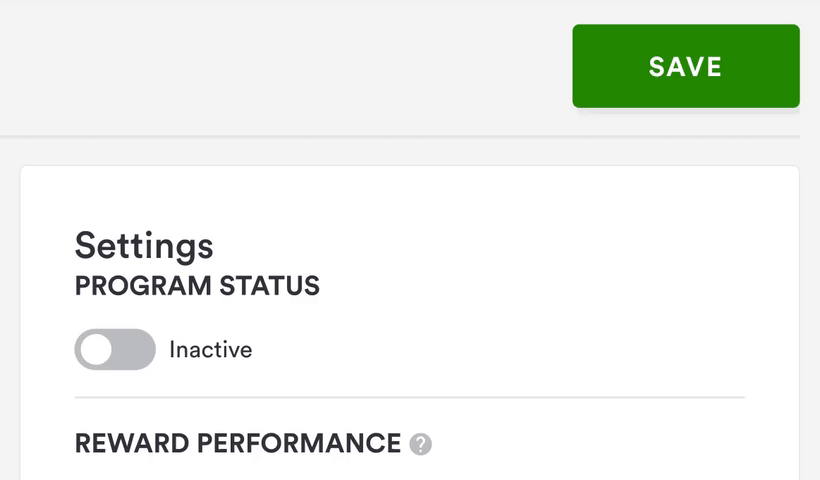
Task: Click the PROGRAM STATUS section label
Action: [197, 286]
